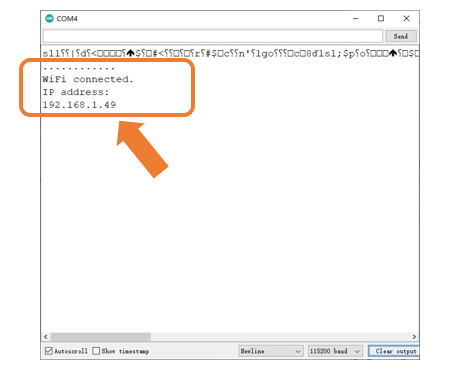Click the Arduino logo icon beside COM4
The height and width of the screenshot is (372, 457).
[x=49, y=18]
